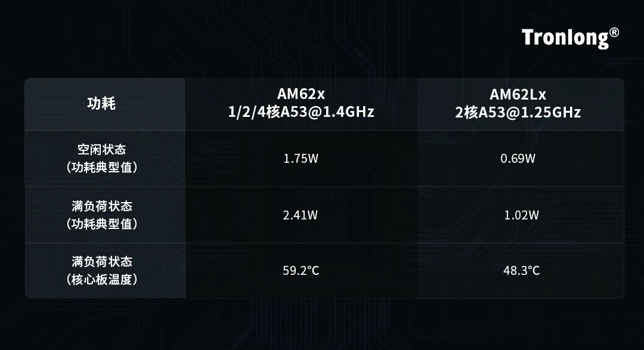Click the AM62Lx title text
The height and width of the screenshot is (350, 644).
click(x=518, y=94)
